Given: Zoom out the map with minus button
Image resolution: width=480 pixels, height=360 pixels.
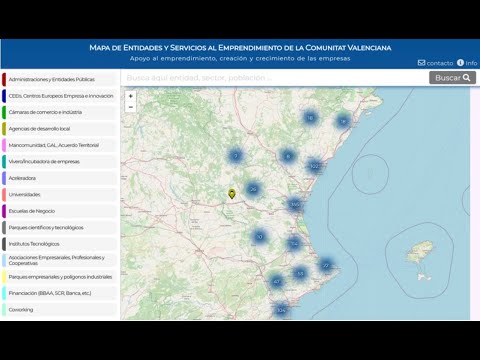Looking at the screenshot, I should point(131,107).
